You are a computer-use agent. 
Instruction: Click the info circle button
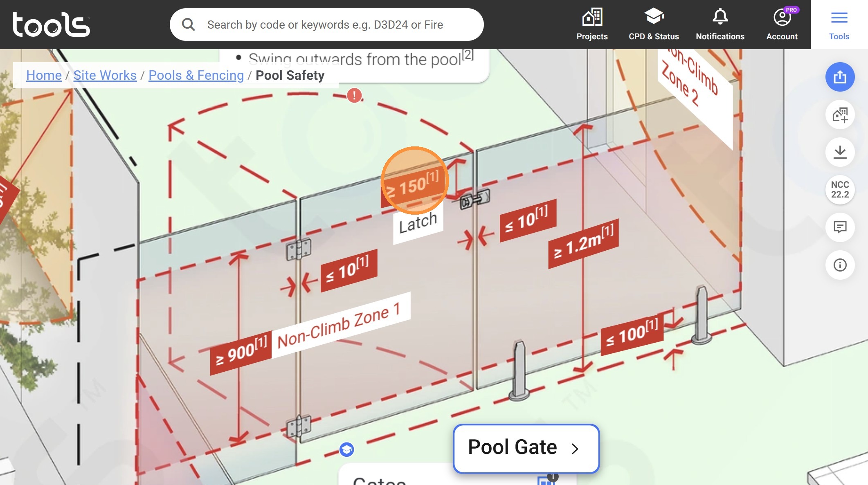pos(840,265)
